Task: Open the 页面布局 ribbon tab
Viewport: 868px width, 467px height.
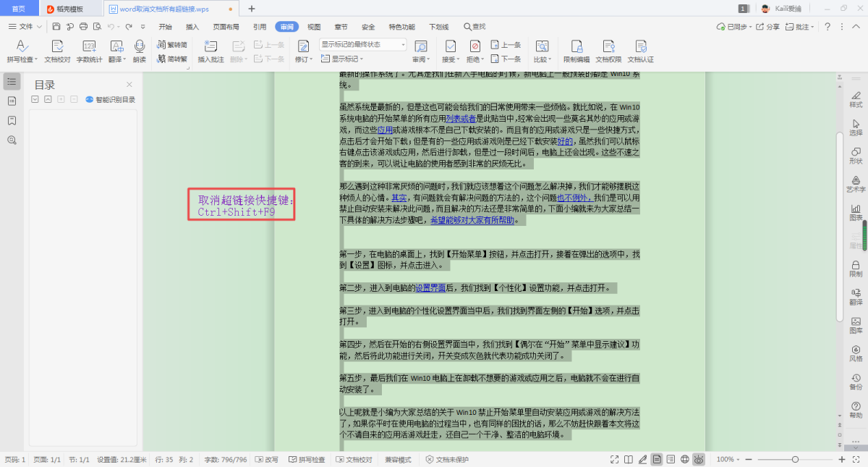Action: coord(226,27)
